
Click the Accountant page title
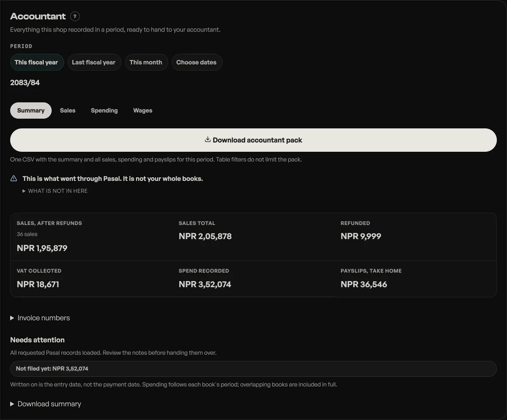[38, 16]
